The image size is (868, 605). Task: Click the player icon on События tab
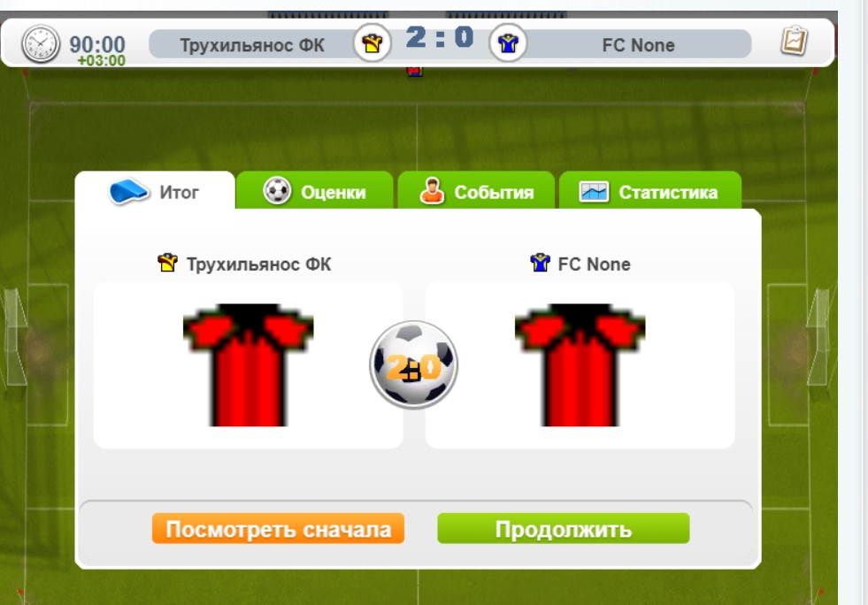[x=432, y=191]
